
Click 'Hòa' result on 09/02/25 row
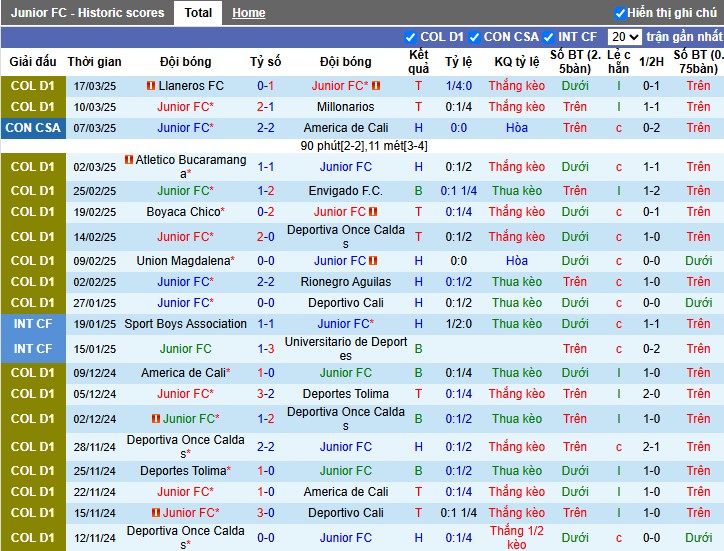tap(517, 261)
